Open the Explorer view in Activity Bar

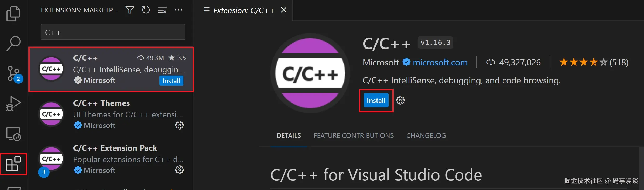13,13
